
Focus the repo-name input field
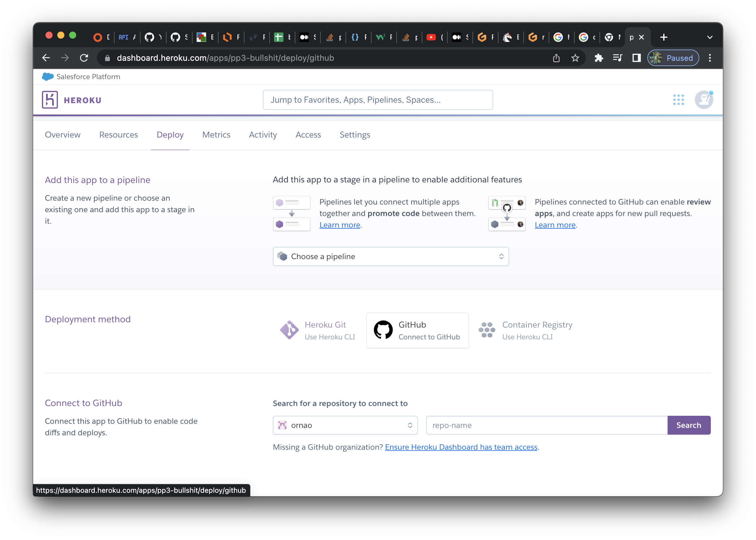pos(546,425)
